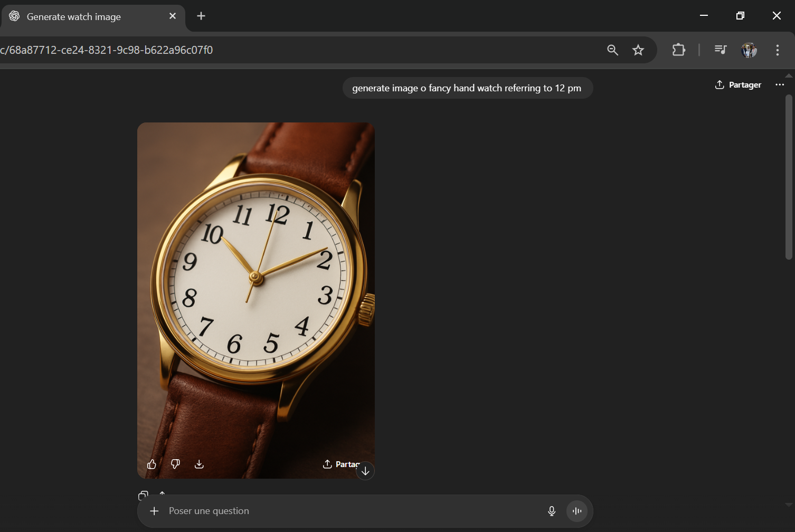Share the image via Partager link
795x532 pixels.
click(x=341, y=464)
